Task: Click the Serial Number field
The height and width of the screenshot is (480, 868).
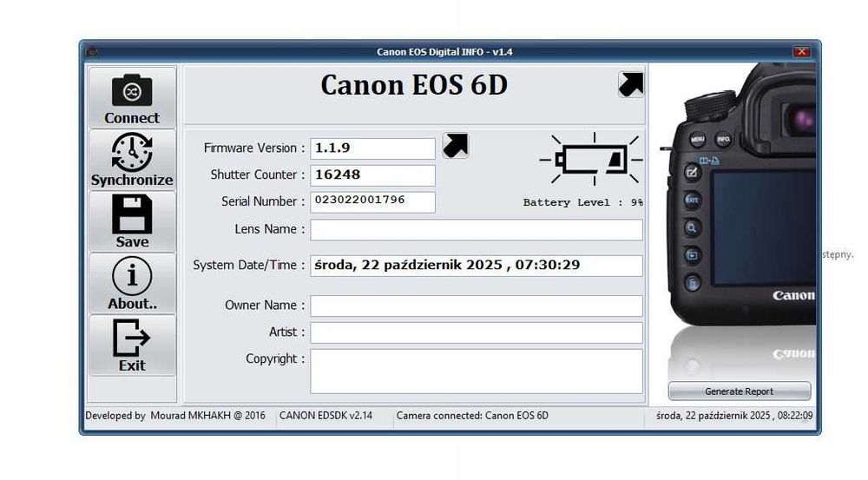Action: [372, 201]
